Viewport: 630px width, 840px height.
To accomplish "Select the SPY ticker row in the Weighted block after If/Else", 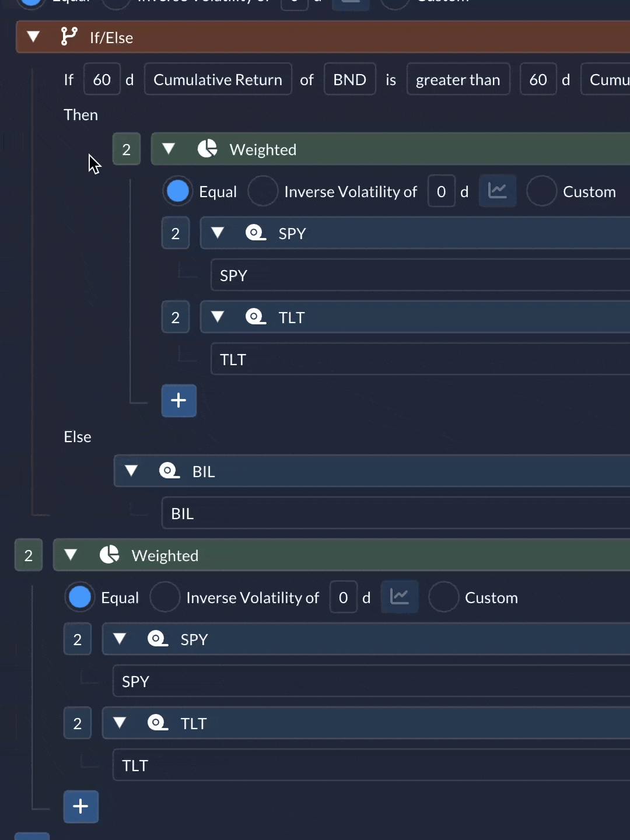I will [x=371, y=681].
